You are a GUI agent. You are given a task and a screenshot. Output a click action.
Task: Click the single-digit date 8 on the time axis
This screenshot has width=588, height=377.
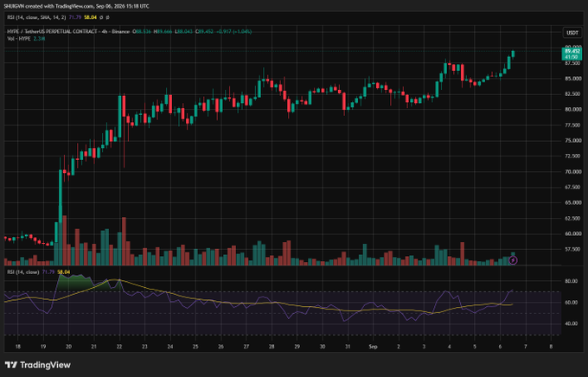tap(551, 347)
